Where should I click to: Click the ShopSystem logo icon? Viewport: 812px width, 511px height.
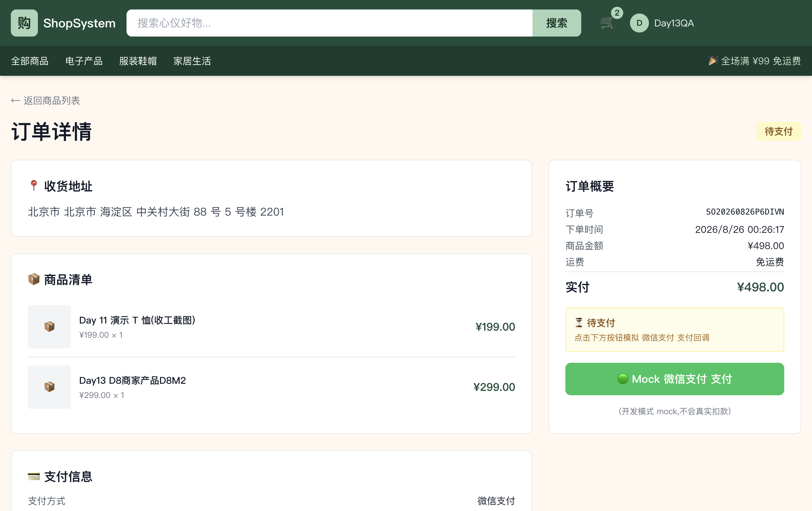[x=24, y=23]
